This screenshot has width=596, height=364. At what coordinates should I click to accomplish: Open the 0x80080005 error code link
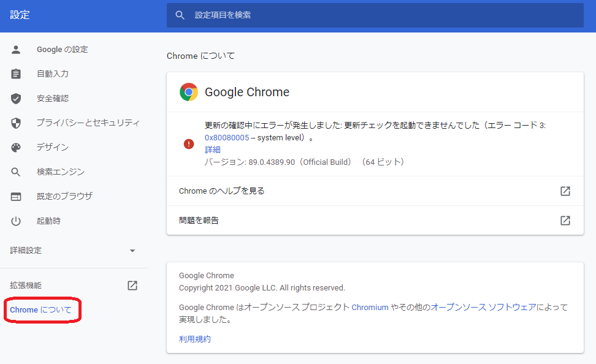227,137
